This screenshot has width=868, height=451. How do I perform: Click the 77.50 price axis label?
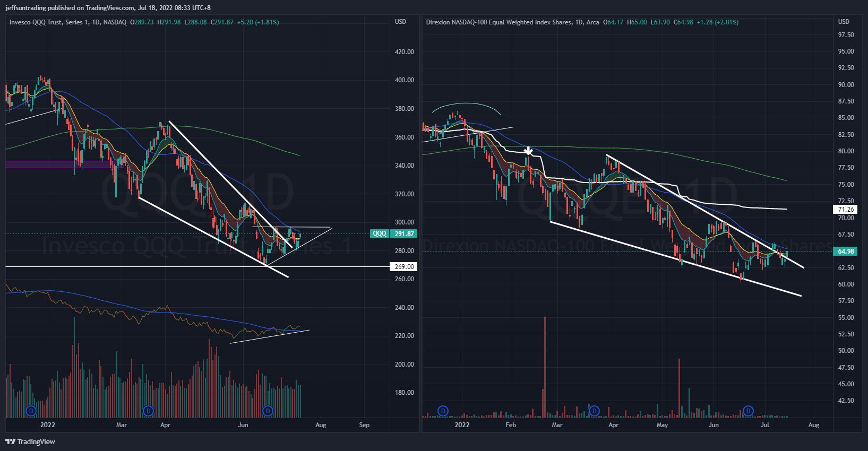click(846, 168)
